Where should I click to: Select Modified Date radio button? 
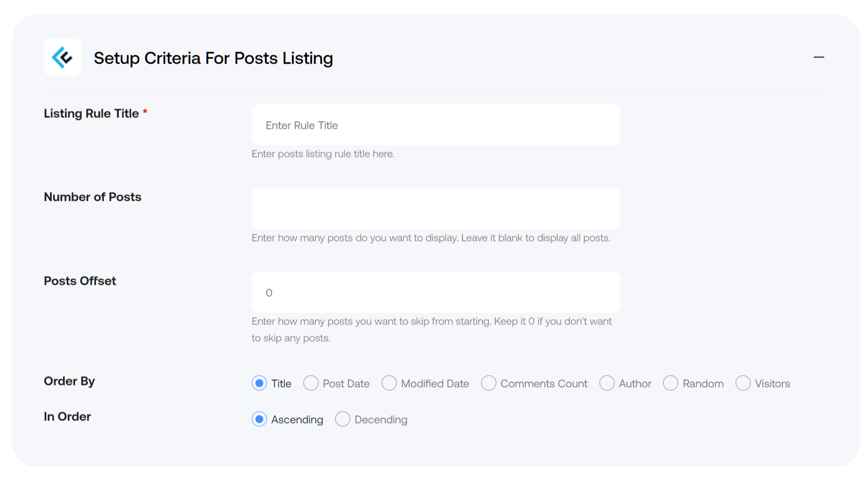pyautogui.click(x=389, y=383)
